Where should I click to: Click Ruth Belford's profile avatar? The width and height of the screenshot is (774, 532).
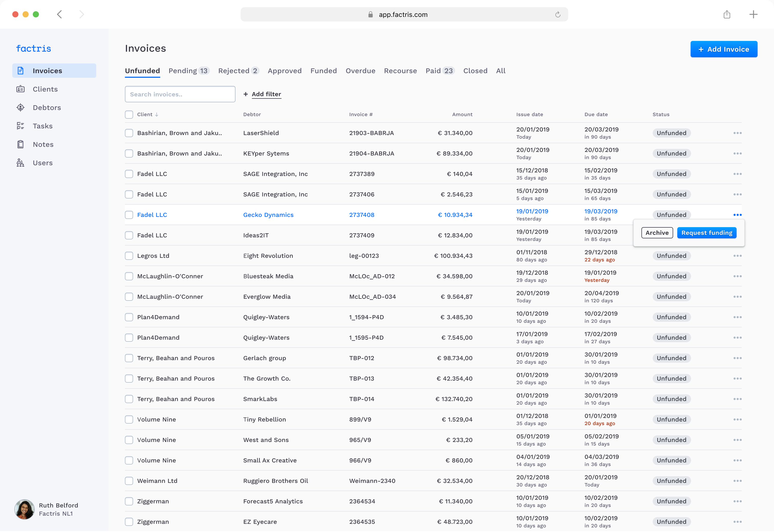[24, 509]
